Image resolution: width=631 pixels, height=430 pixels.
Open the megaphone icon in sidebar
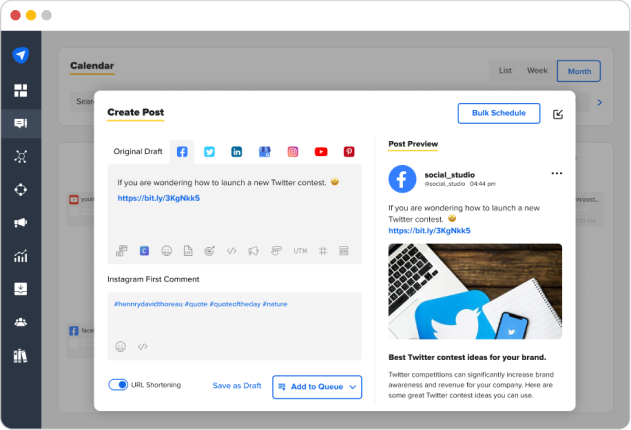(x=21, y=222)
